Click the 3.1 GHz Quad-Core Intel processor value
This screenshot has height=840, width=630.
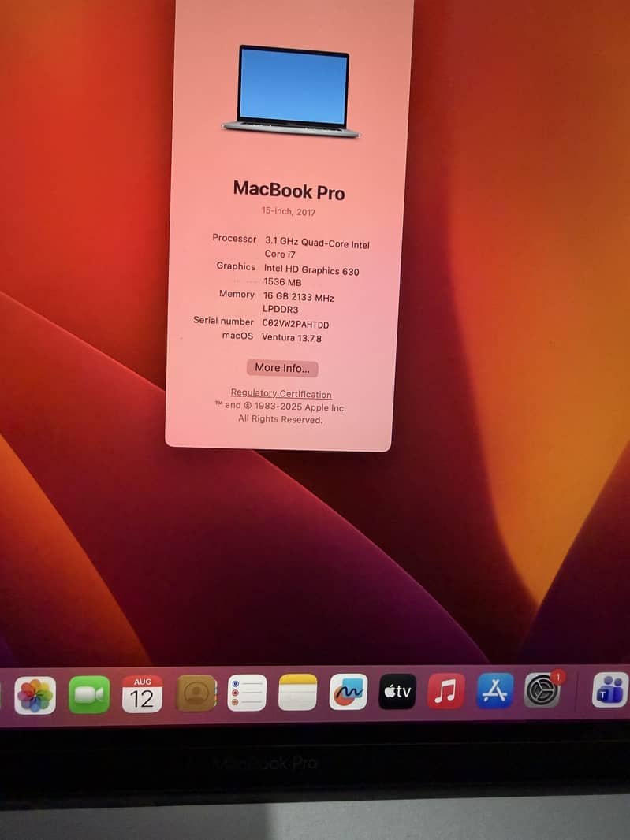[317, 248]
